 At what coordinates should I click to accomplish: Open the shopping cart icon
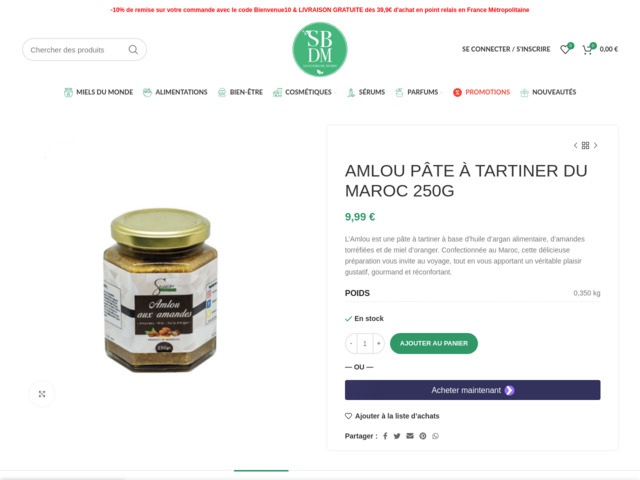587,49
